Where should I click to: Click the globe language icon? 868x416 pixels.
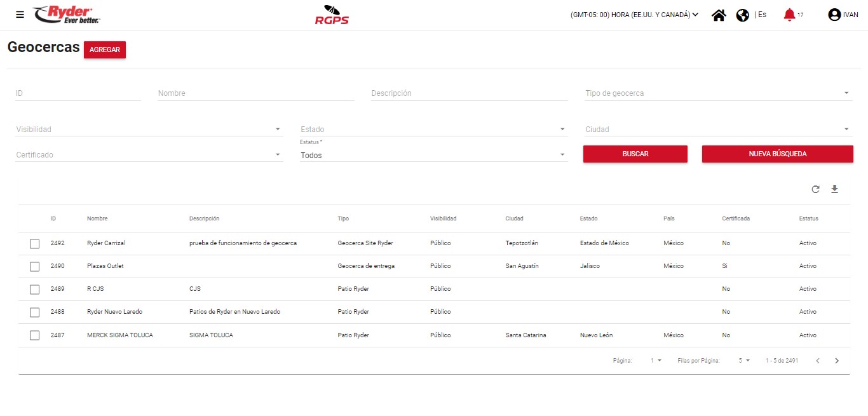tap(742, 15)
